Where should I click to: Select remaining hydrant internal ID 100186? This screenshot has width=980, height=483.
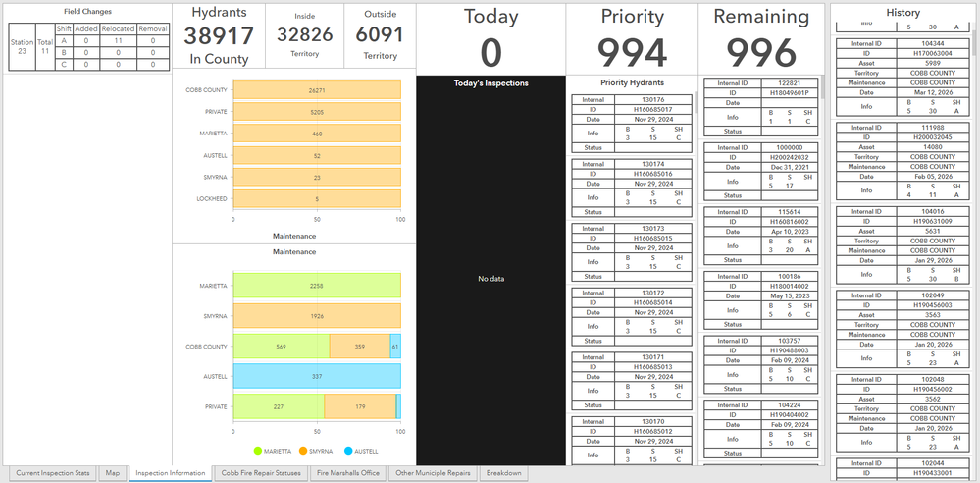[789, 276]
